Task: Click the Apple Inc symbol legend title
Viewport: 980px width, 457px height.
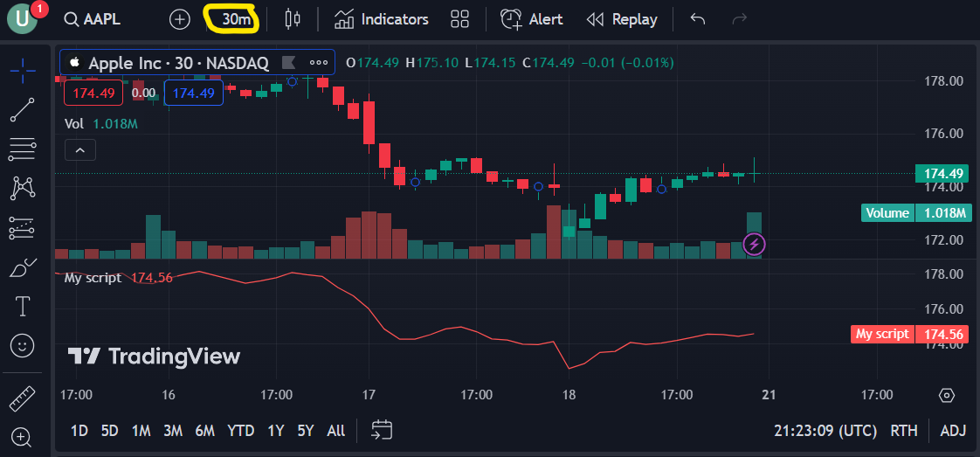Action: click(x=178, y=63)
